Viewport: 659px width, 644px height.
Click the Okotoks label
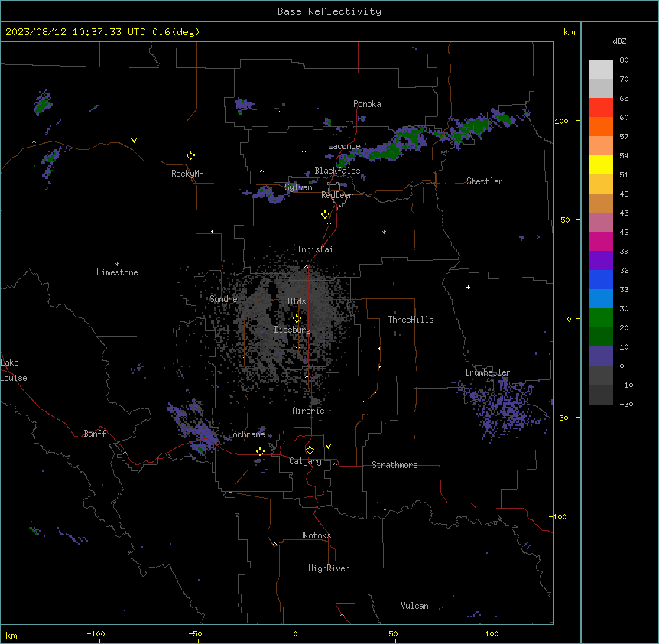tap(315, 535)
